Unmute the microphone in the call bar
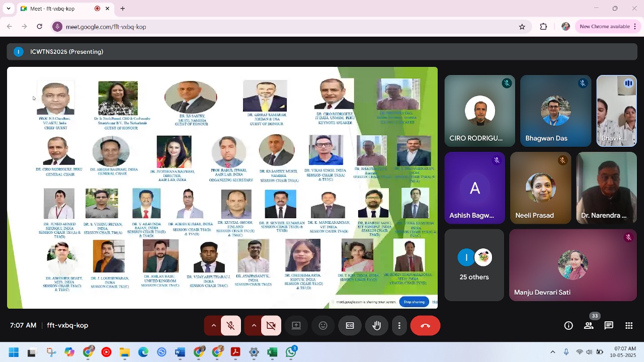The width and height of the screenshot is (644, 362). tap(231, 326)
